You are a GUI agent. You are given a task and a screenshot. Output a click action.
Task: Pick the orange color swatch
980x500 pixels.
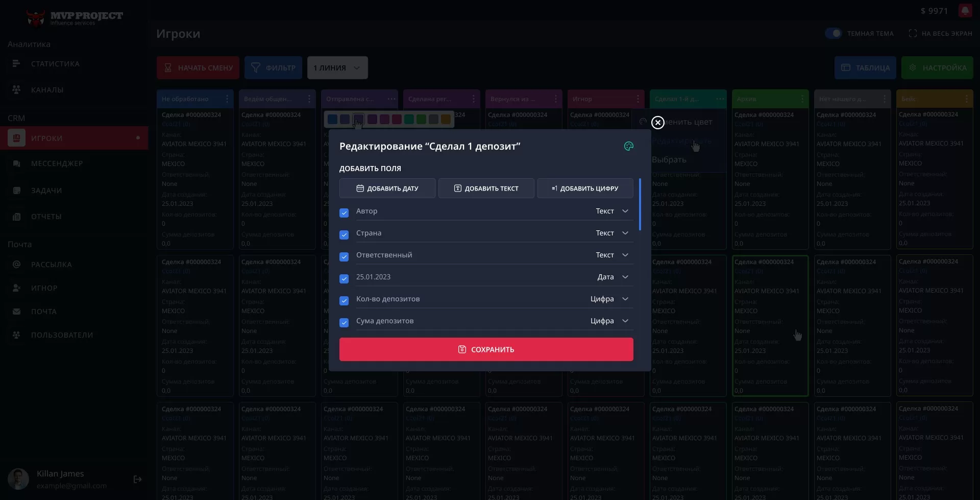pos(446,120)
